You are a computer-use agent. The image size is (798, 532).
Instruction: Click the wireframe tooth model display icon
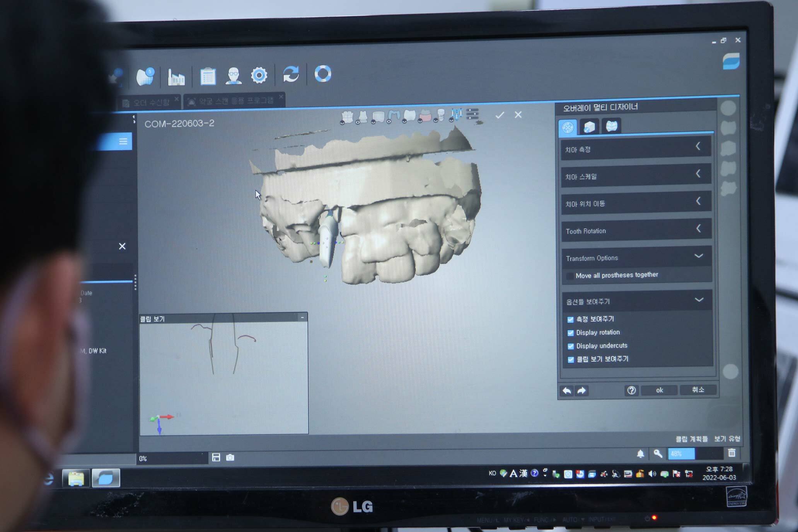[347, 117]
